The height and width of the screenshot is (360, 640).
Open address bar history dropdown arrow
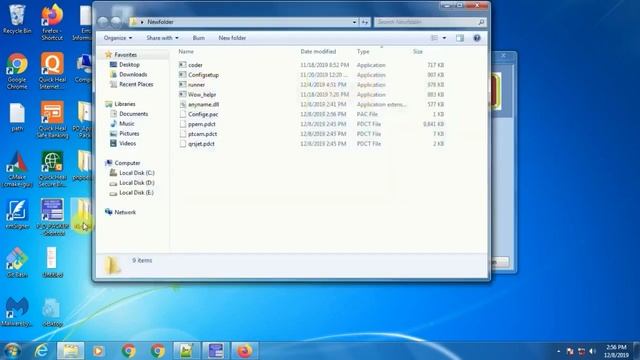click(x=354, y=22)
